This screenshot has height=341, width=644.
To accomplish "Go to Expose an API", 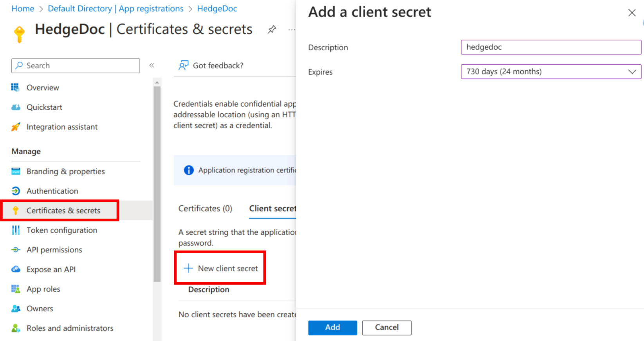I will point(51,269).
